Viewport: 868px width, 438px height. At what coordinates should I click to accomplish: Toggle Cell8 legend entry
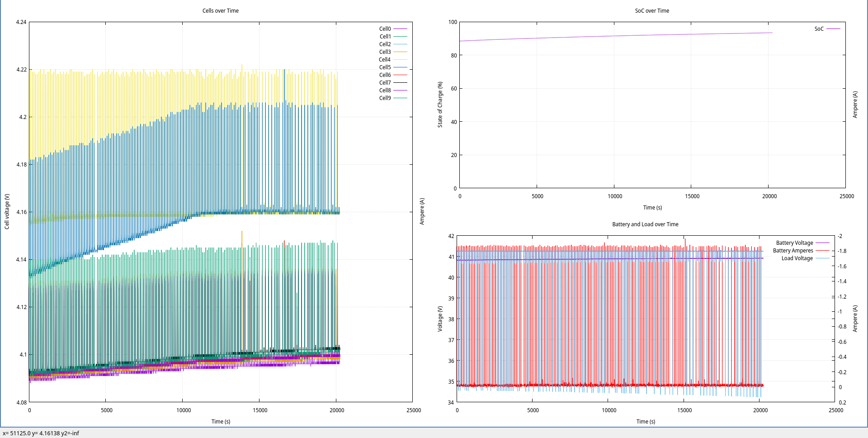tap(393, 90)
